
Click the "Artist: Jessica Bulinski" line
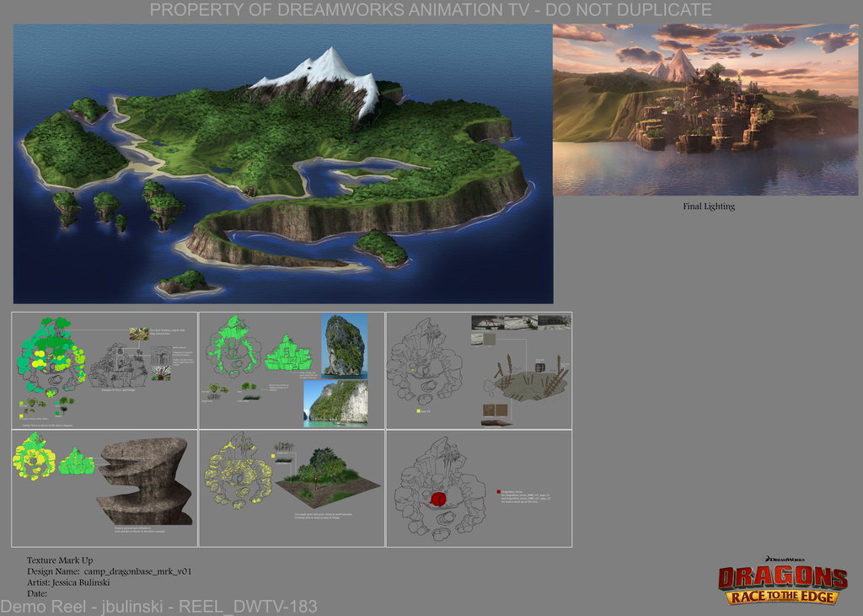[x=68, y=582]
